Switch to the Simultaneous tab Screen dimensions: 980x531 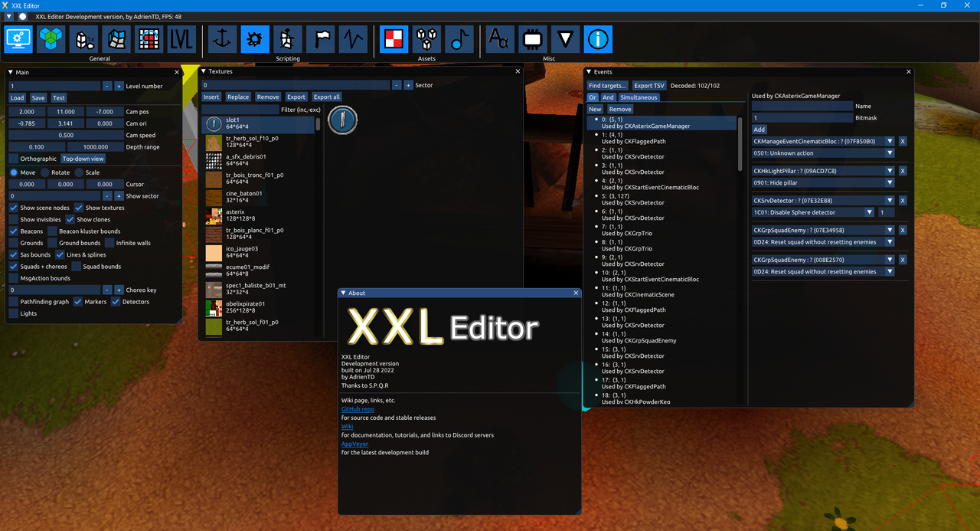[x=639, y=97]
